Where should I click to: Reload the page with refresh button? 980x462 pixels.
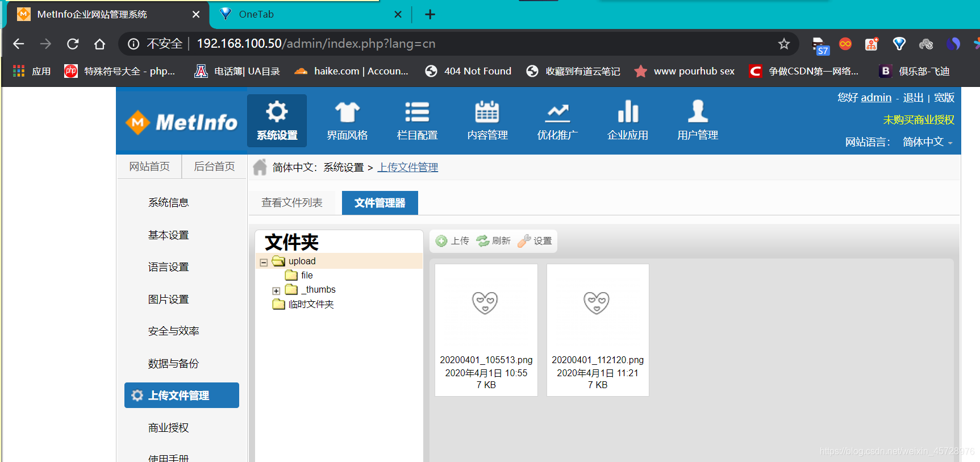click(73, 44)
